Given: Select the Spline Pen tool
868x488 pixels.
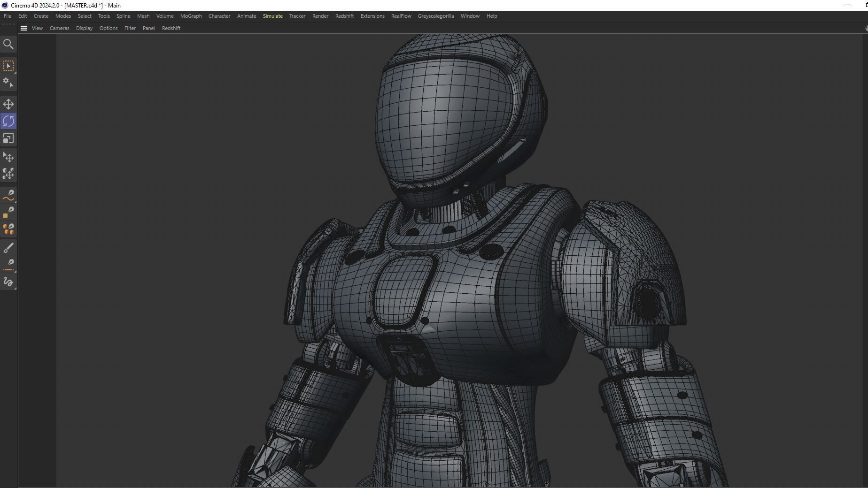Looking at the screenshot, I should tap(8, 195).
